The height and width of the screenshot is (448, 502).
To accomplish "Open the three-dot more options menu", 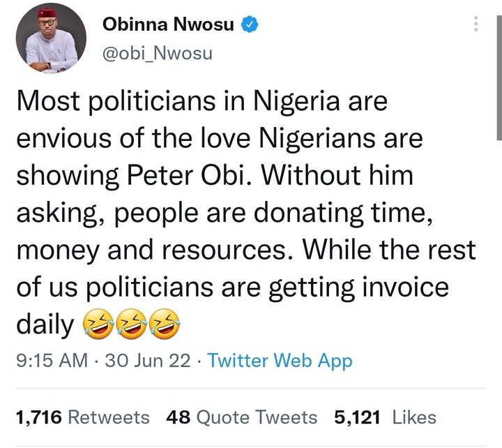I will (x=476, y=25).
